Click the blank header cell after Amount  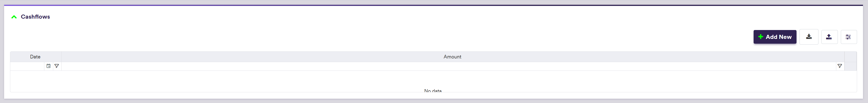tap(850, 57)
